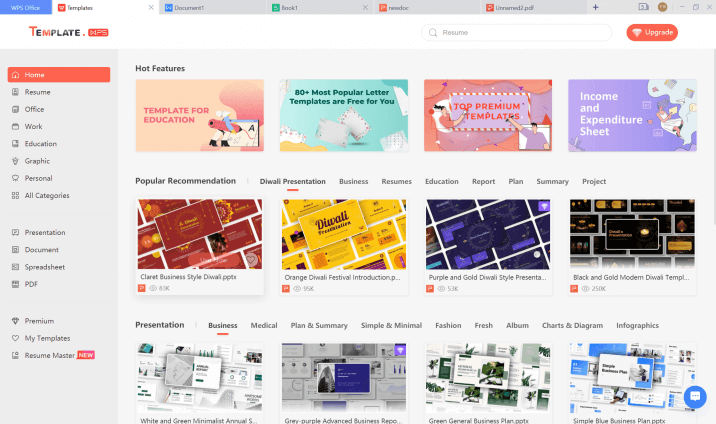Select the Graphic icon in sidebar
This screenshot has width=716, height=424.
click(x=15, y=161)
